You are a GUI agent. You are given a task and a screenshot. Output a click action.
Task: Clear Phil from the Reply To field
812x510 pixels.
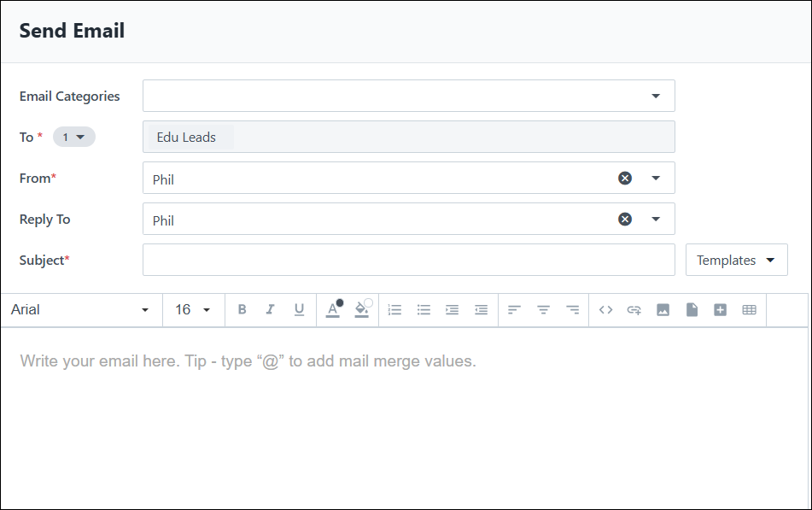tap(624, 219)
